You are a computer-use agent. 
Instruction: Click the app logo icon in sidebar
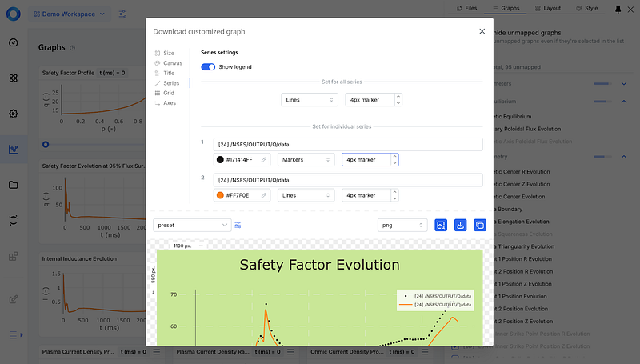tap(14, 14)
